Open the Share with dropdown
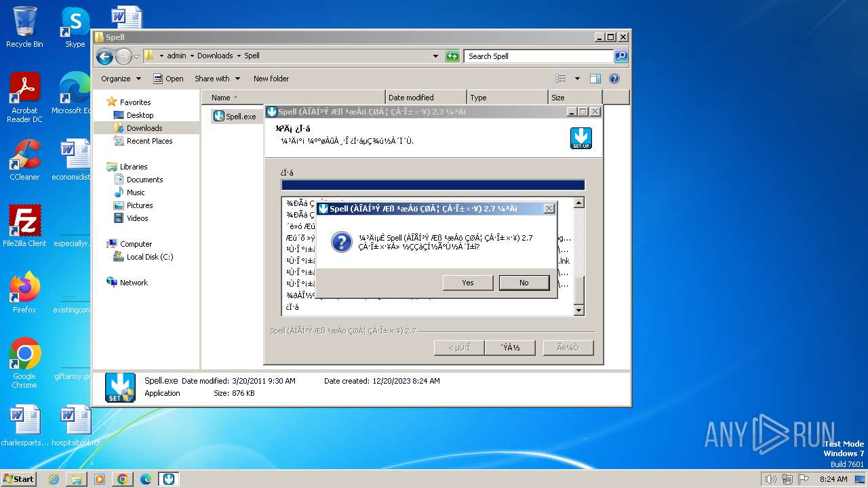The height and width of the screenshot is (488, 868). click(217, 79)
